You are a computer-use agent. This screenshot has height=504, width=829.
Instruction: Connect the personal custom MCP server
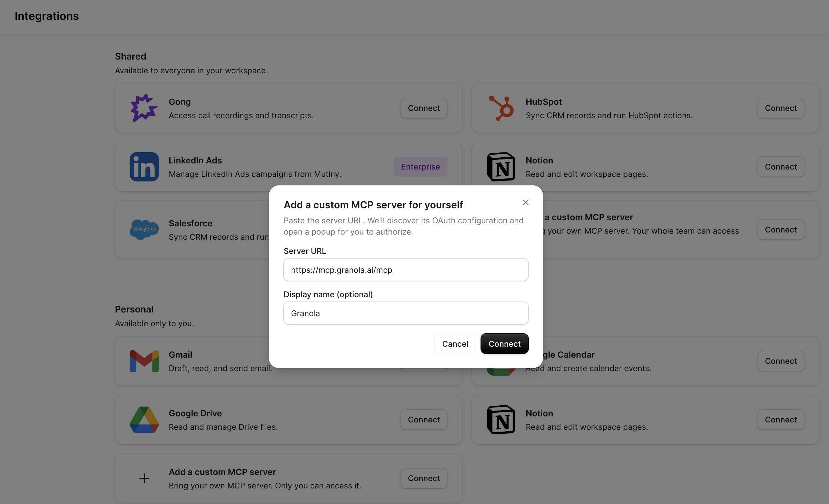click(x=424, y=478)
